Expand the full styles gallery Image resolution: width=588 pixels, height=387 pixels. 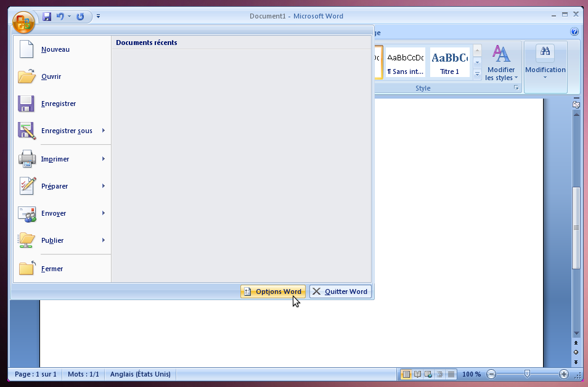coord(478,74)
